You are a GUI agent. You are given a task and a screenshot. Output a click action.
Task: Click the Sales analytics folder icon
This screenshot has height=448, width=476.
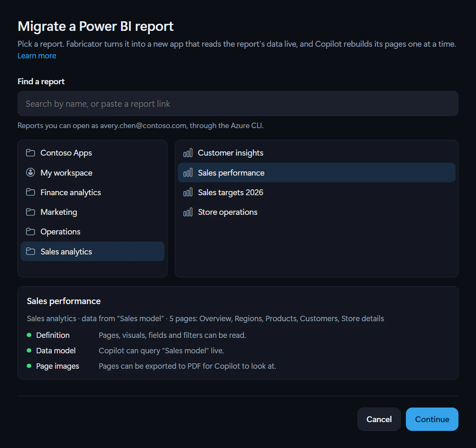tap(30, 252)
